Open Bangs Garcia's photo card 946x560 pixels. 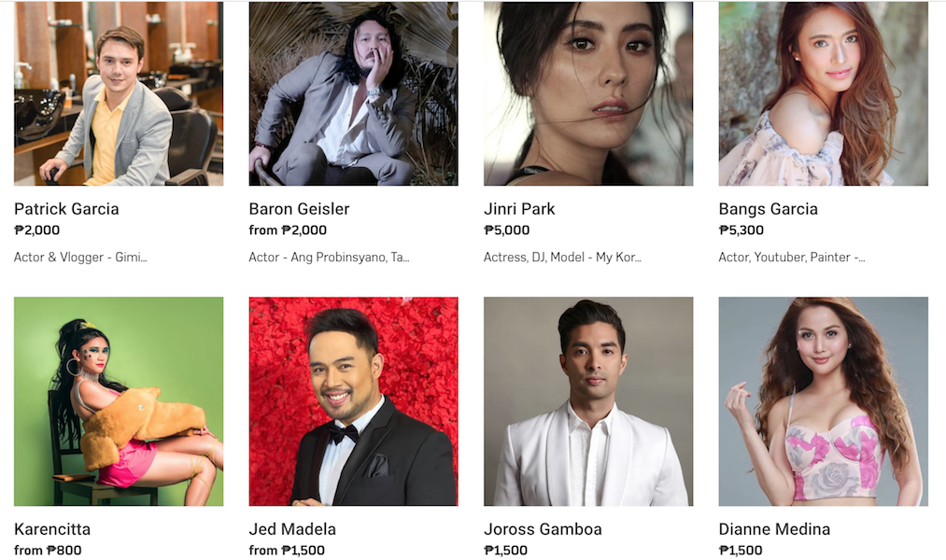coord(823,93)
